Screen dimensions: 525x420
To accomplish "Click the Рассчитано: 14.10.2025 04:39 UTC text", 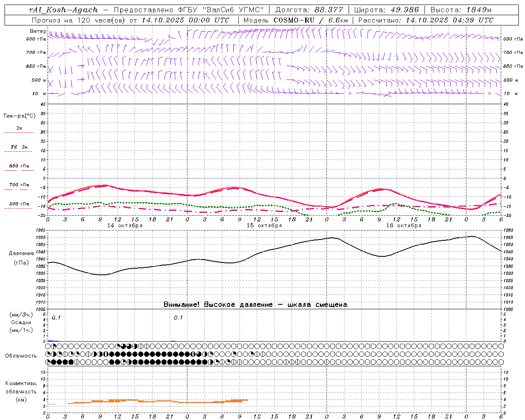I will tap(426, 20).
